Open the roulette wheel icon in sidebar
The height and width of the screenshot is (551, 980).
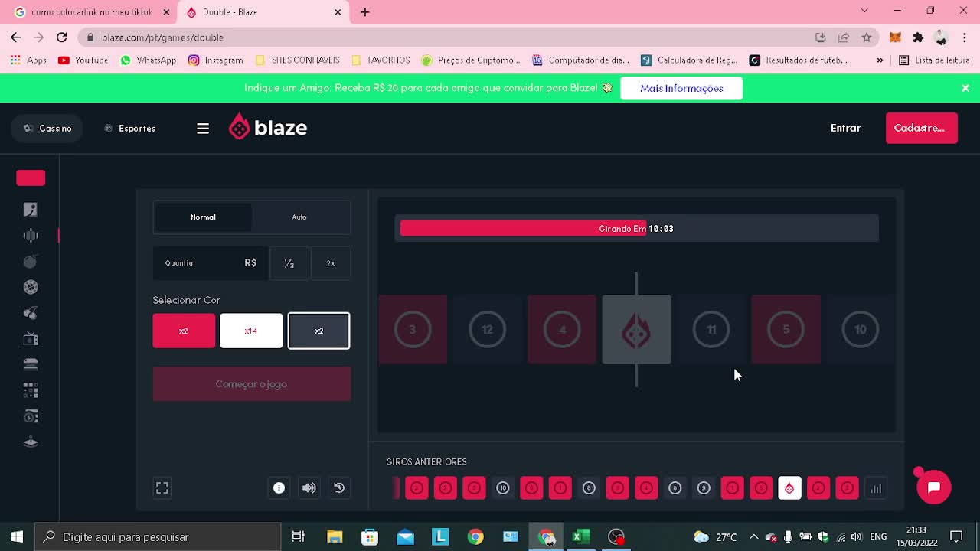(x=31, y=288)
